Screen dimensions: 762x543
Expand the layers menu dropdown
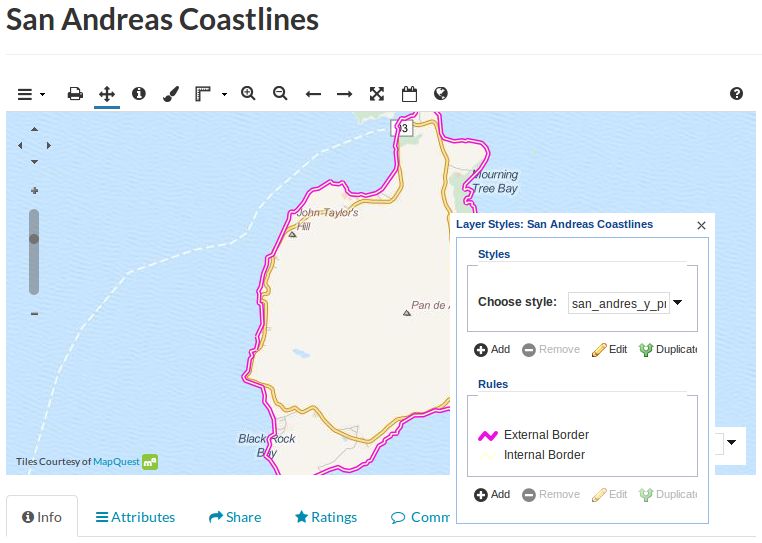tap(31, 94)
